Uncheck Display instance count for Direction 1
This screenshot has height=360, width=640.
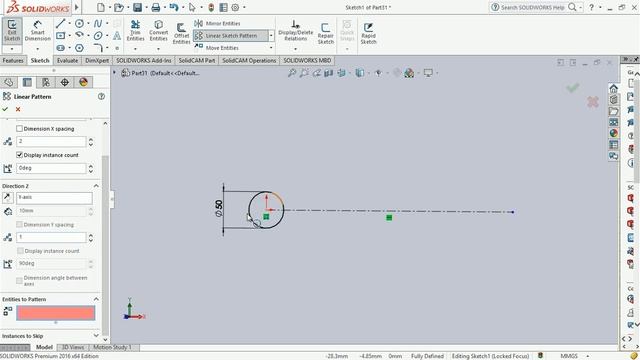19,155
